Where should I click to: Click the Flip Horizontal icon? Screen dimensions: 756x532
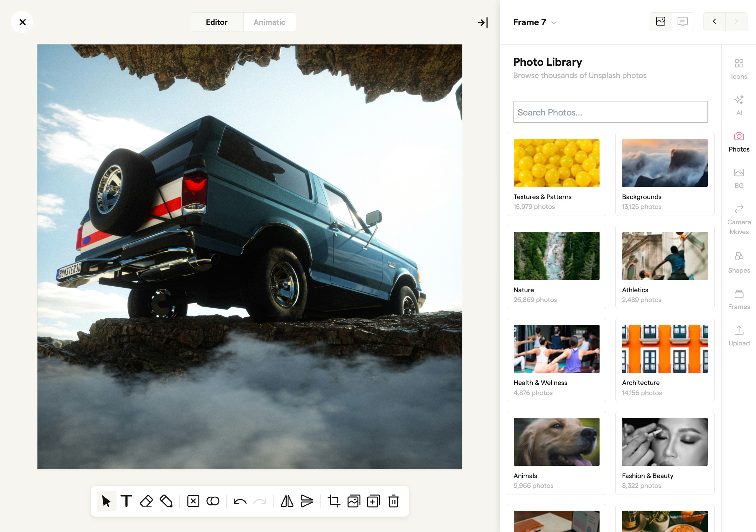(x=286, y=501)
